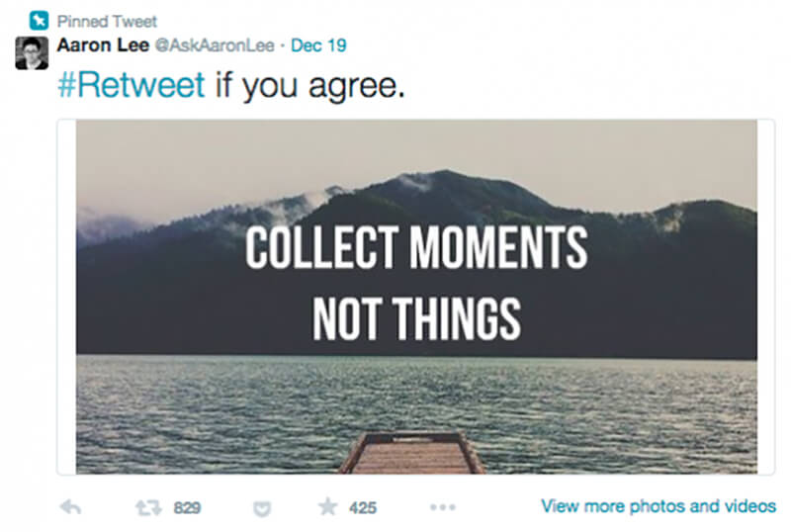This screenshot has width=791, height=532.
Task: Open Aaron Lee's profile avatar
Action: coord(32,53)
